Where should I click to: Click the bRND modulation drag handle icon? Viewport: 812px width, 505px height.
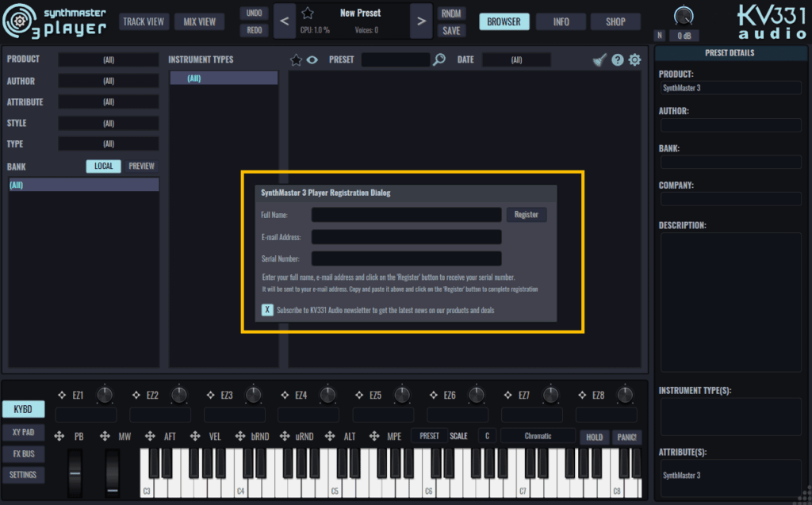(239, 436)
